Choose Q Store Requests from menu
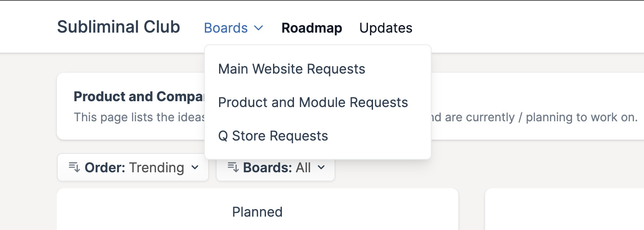Screen dimensions: 644x230 click(x=273, y=136)
